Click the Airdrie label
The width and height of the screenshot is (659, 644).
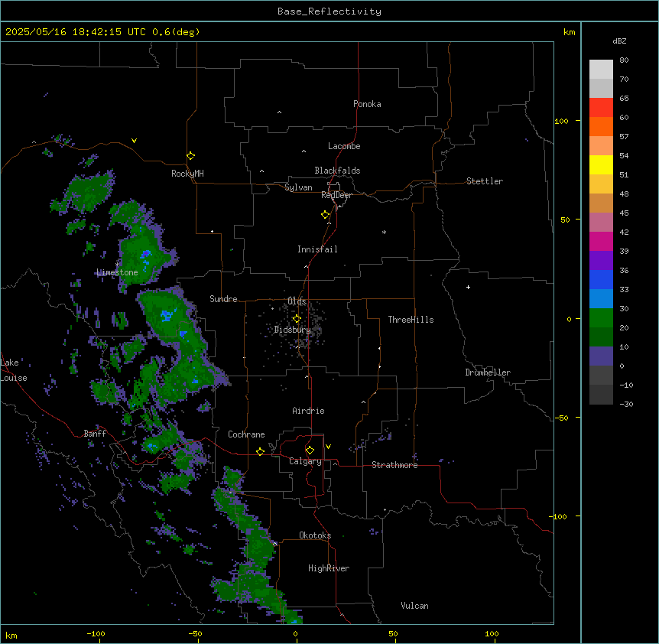click(308, 411)
